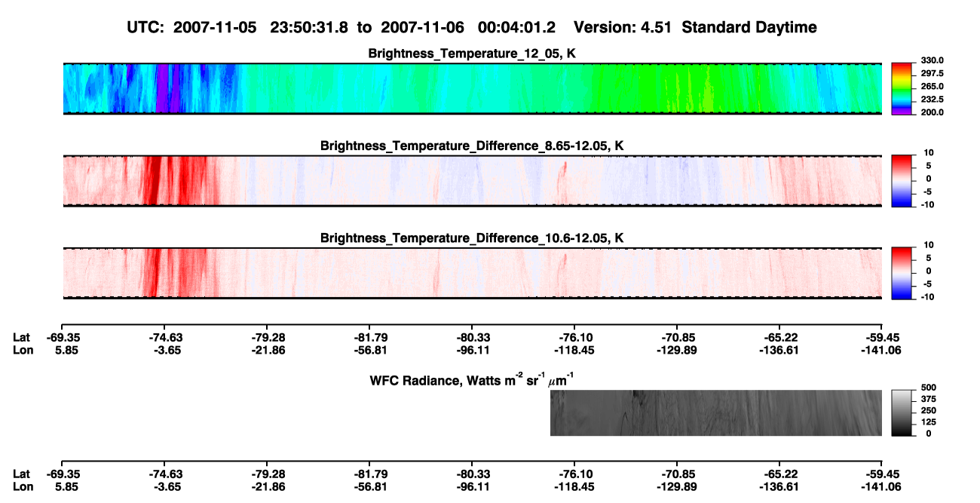Click the red-blue colorbar beside 8.65-12.05 panel

pyautogui.click(x=903, y=181)
